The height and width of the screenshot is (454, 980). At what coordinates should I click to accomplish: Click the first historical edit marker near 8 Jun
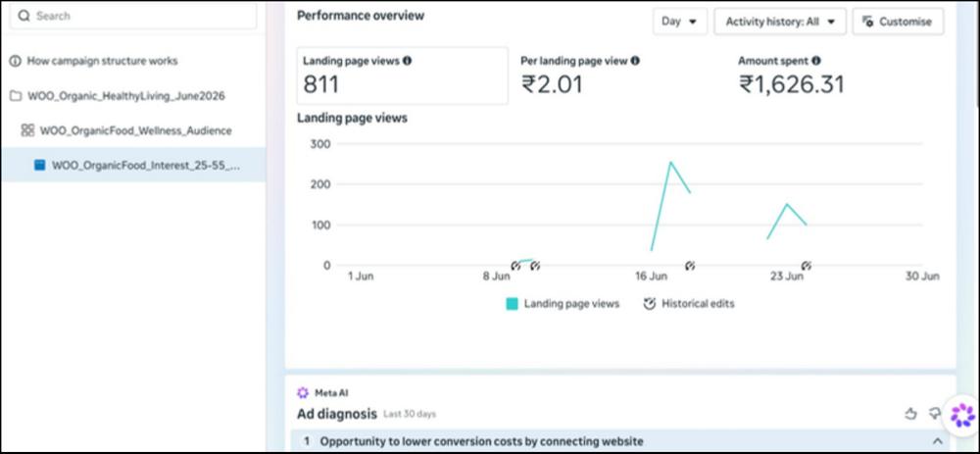click(x=515, y=266)
